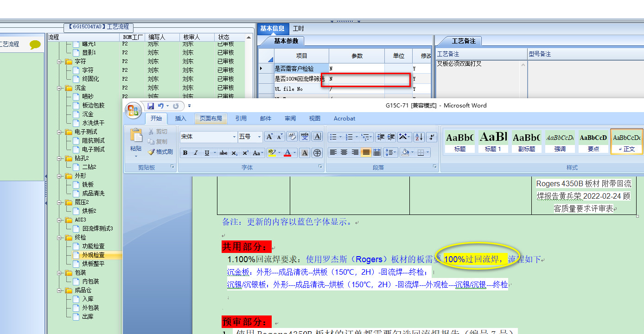Toggle subscript formatting
This screenshot has width=644, height=334.
click(235, 153)
